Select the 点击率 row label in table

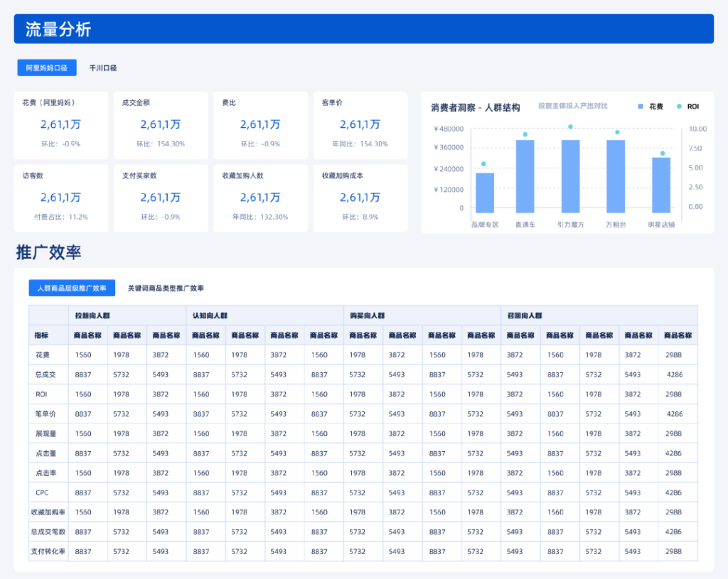48,472
